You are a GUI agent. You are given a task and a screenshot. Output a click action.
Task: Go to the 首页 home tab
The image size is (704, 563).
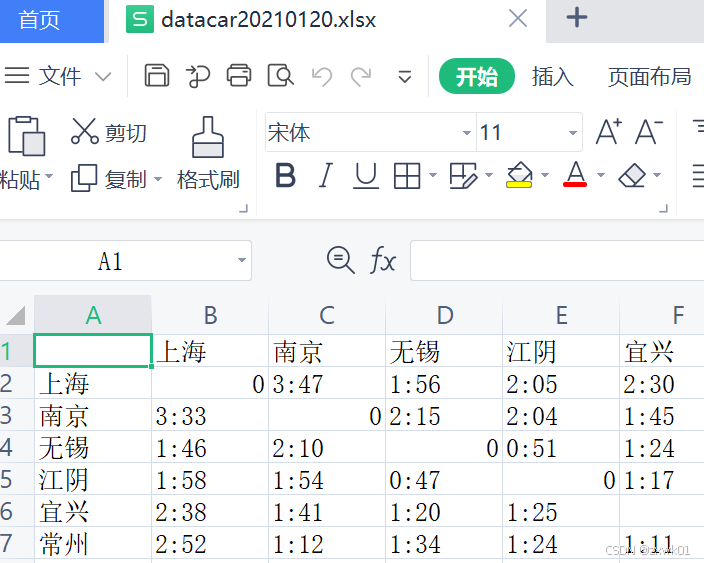point(52,21)
